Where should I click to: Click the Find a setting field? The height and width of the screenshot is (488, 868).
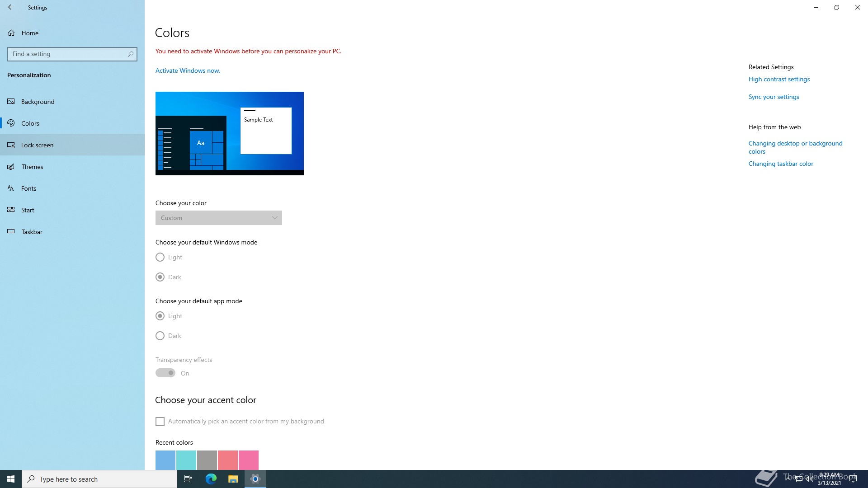point(72,54)
